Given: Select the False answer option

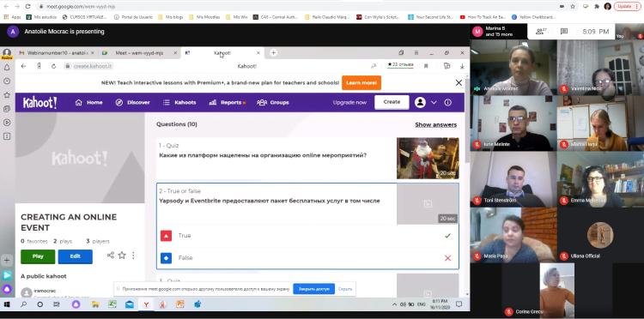Looking at the screenshot, I should click(x=307, y=258).
